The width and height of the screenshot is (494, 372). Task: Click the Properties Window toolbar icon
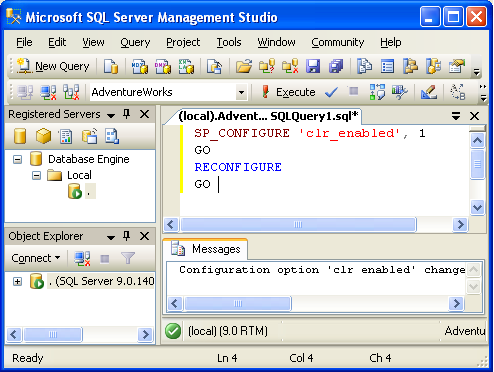457,66
